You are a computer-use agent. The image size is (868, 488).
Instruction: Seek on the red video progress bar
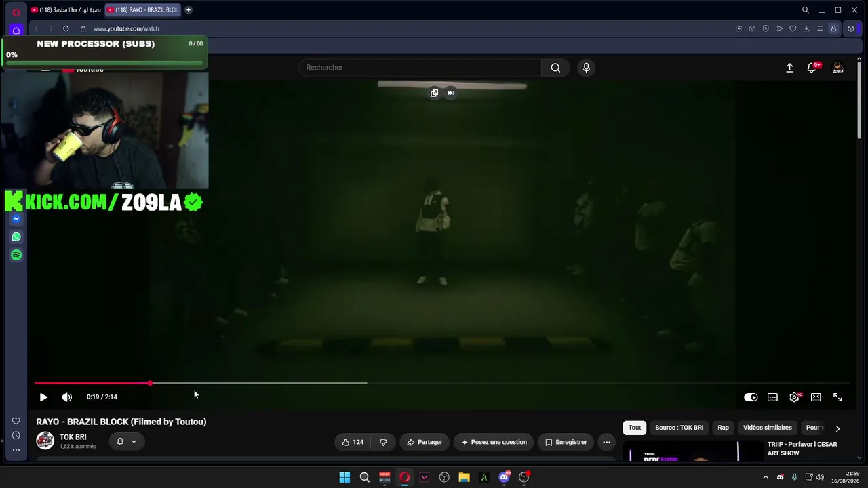click(x=442, y=384)
